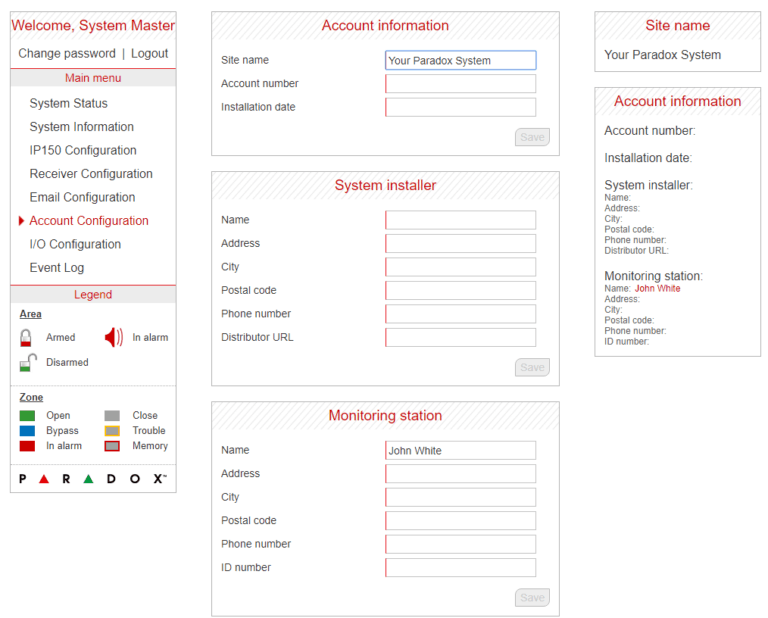Click the Armed padlock legend icon
The height and width of the screenshot is (618, 768).
point(26,337)
